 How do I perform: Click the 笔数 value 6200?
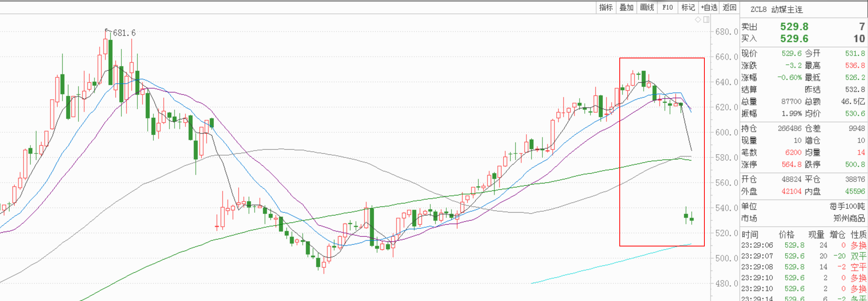(794, 153)
